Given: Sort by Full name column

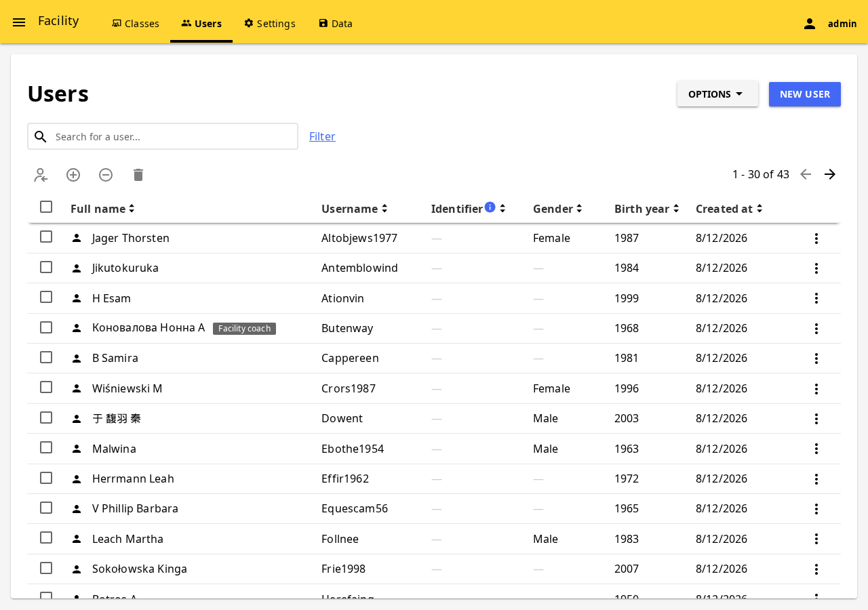Looking at the screenshot, I should point(103,209).
